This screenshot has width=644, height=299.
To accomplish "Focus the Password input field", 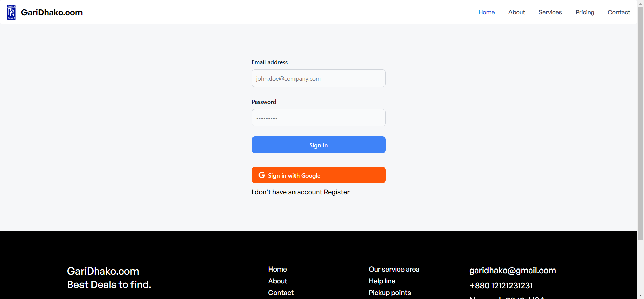I will pos(319,118).
